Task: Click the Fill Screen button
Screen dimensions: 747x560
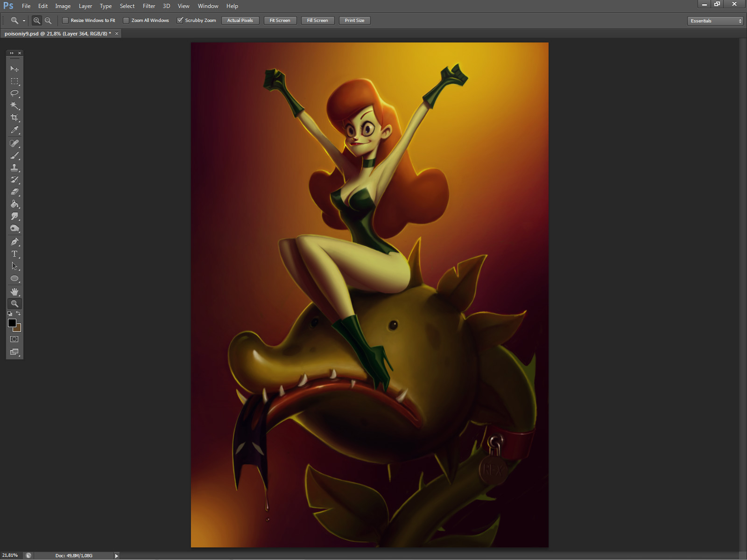Action: (x=317, y=21)
